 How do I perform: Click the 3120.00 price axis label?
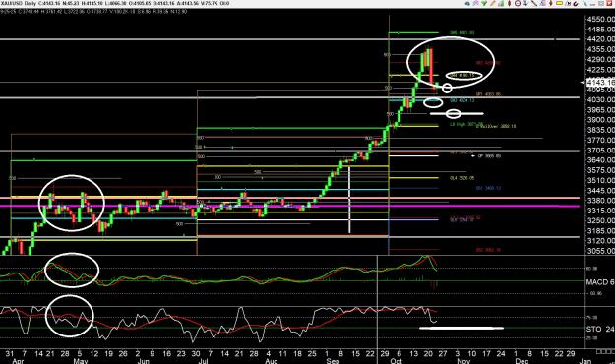pyautogui.click(x=600, y=241)
